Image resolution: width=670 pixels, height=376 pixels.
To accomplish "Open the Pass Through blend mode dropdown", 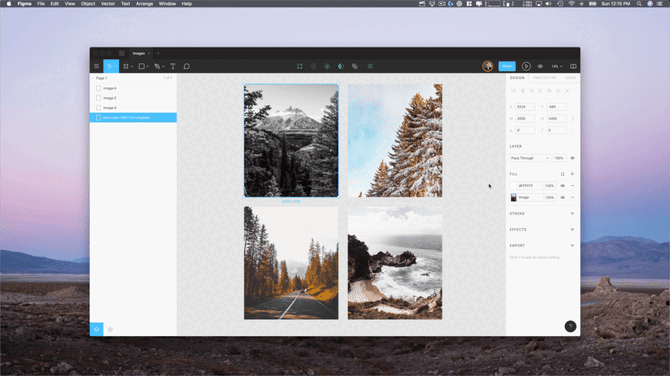I will click(x=529, y=158).
